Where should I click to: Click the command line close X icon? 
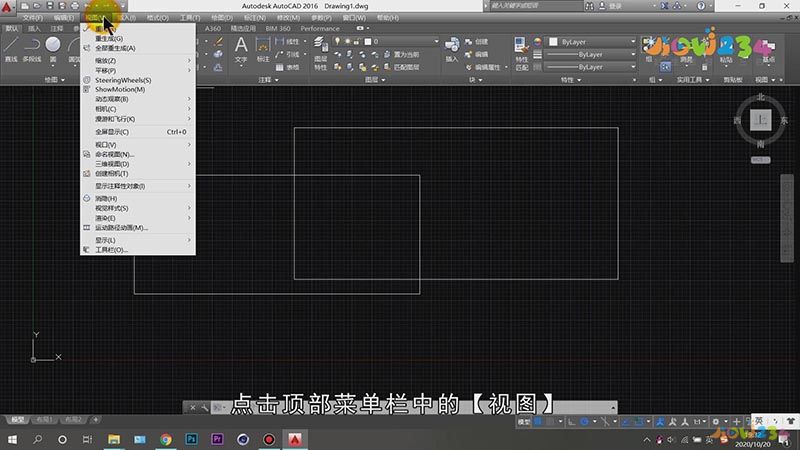[193, 407]
